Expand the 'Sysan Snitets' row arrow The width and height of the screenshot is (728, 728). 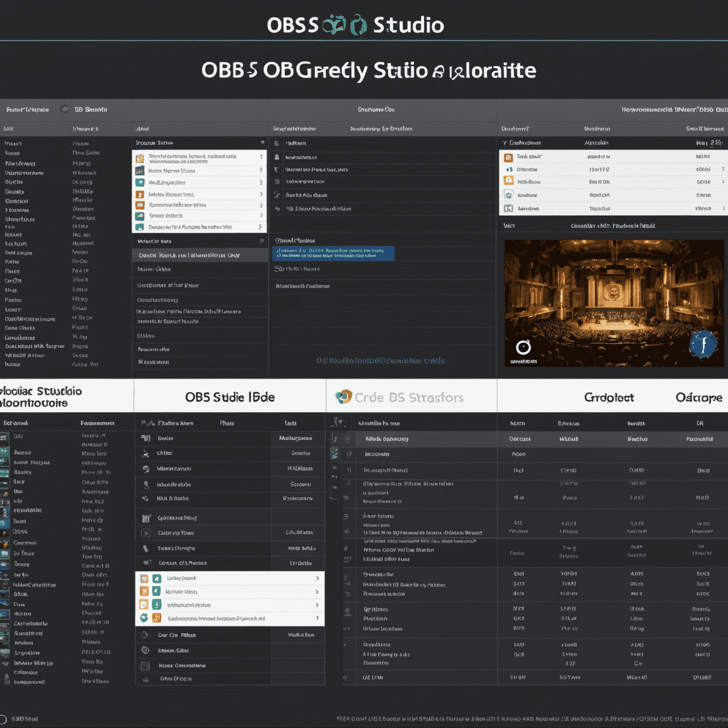(261, 216)
